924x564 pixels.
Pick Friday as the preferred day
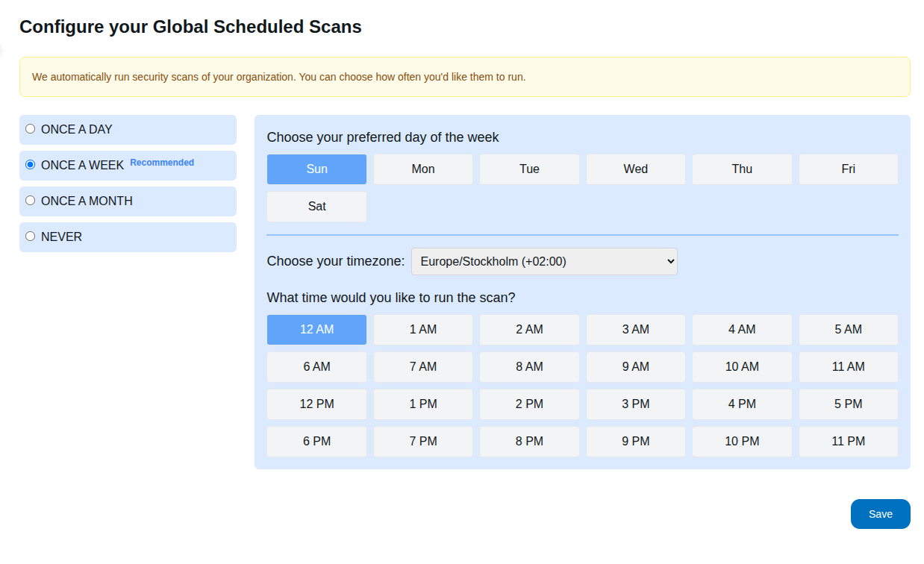click(848, 169)
